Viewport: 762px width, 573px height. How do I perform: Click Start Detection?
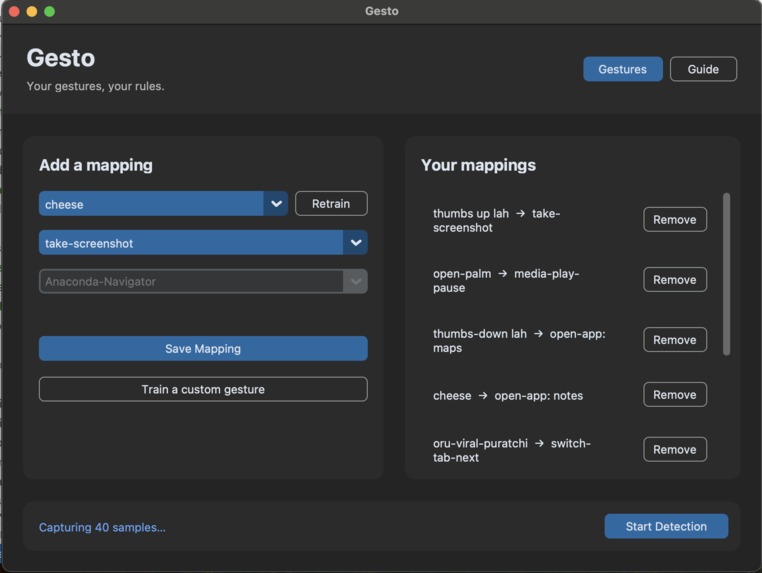click(666, 526)
